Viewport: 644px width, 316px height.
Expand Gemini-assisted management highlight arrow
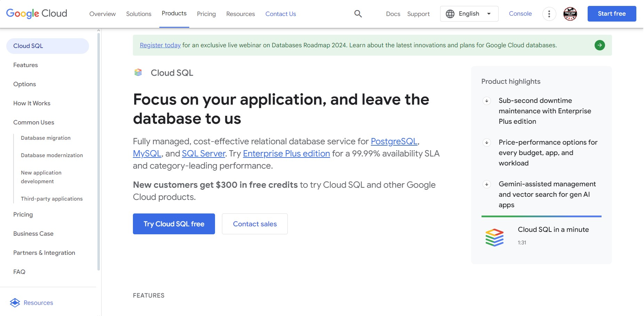[487, 184]
